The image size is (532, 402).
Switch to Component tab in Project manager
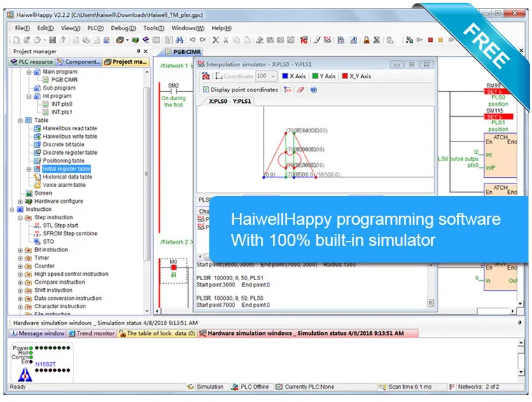tap(78, 62)
